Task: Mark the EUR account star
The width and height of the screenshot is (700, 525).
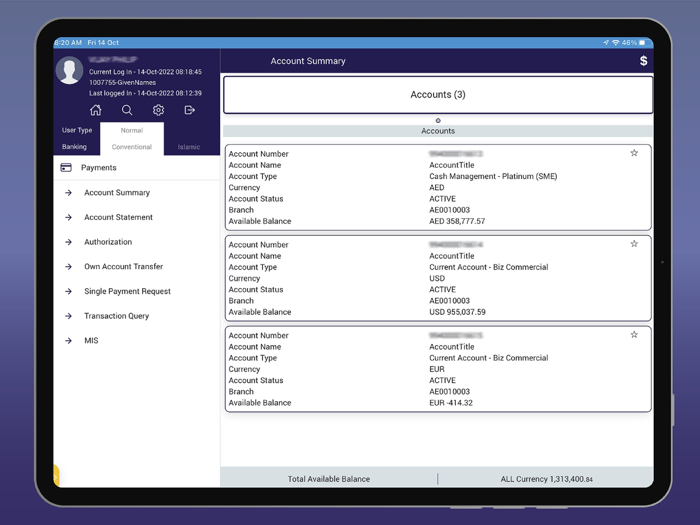Action: (x=634, y=335)
